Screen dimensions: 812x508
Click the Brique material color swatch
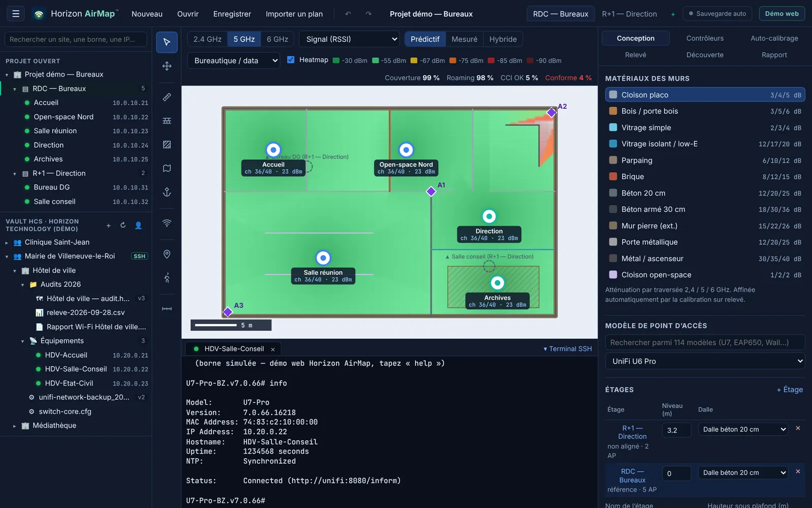pyautogui.click(x=613, y=176)
